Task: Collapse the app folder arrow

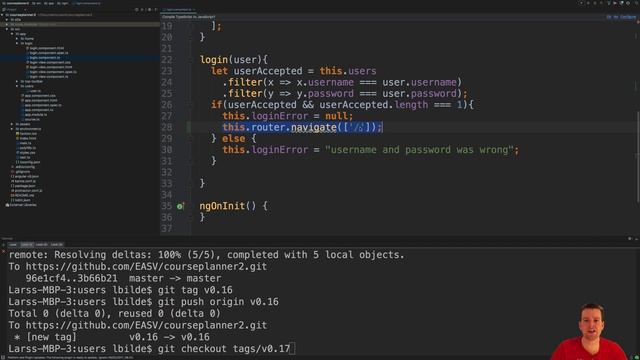Action: (x=12, y=34)
